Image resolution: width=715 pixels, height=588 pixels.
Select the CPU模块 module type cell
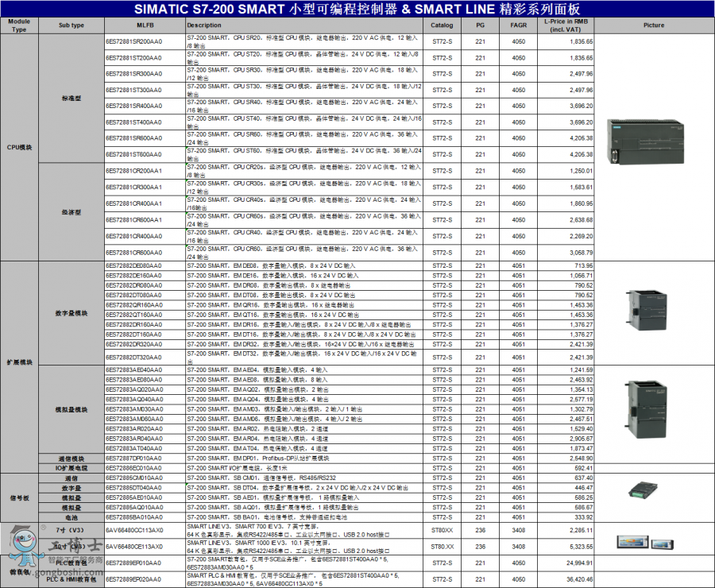pos(20,147)
